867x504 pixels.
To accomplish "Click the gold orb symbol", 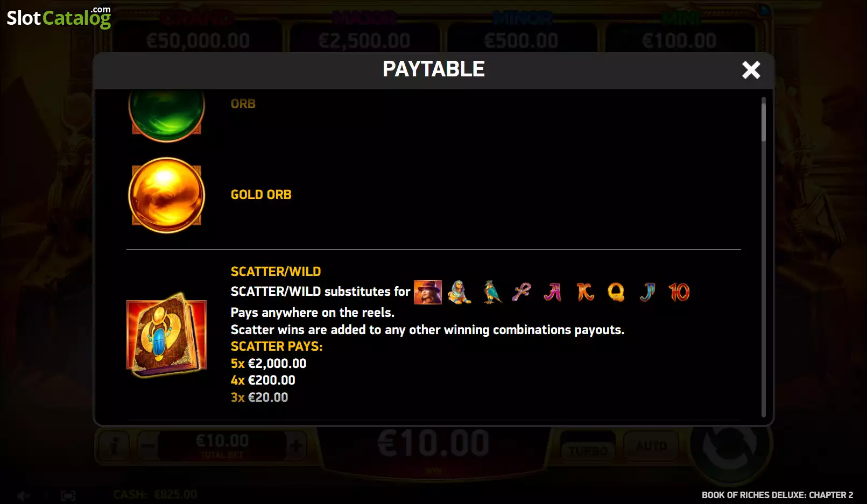I will (x=167, y=195).
